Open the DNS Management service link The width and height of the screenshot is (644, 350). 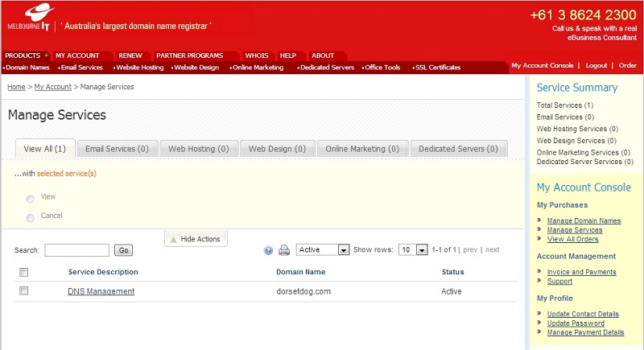click(101, 291)
